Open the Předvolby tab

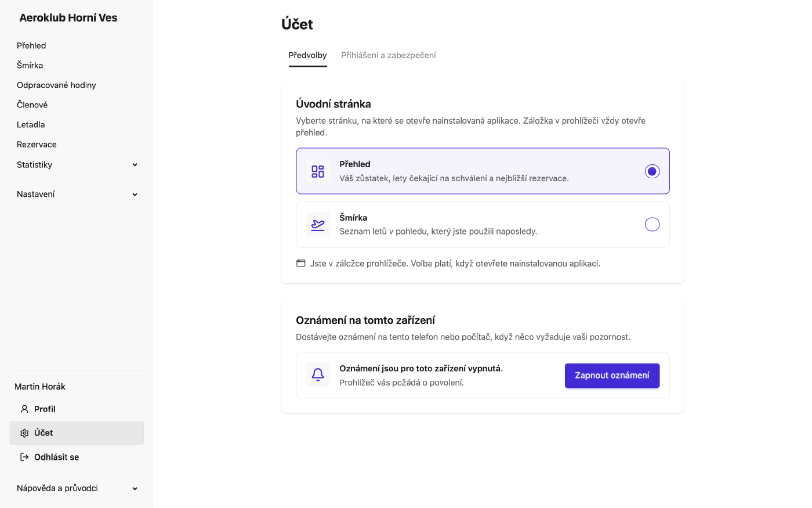pos(307,55)
